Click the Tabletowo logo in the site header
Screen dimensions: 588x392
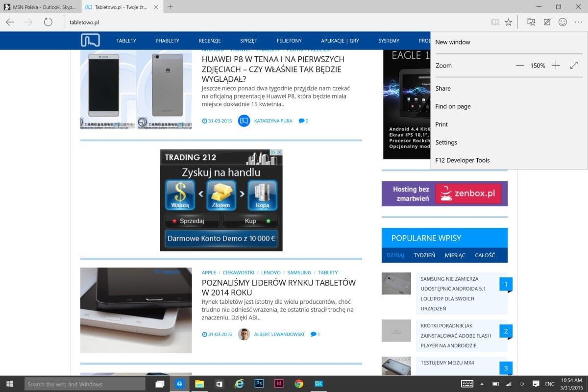tap(90, 41)
